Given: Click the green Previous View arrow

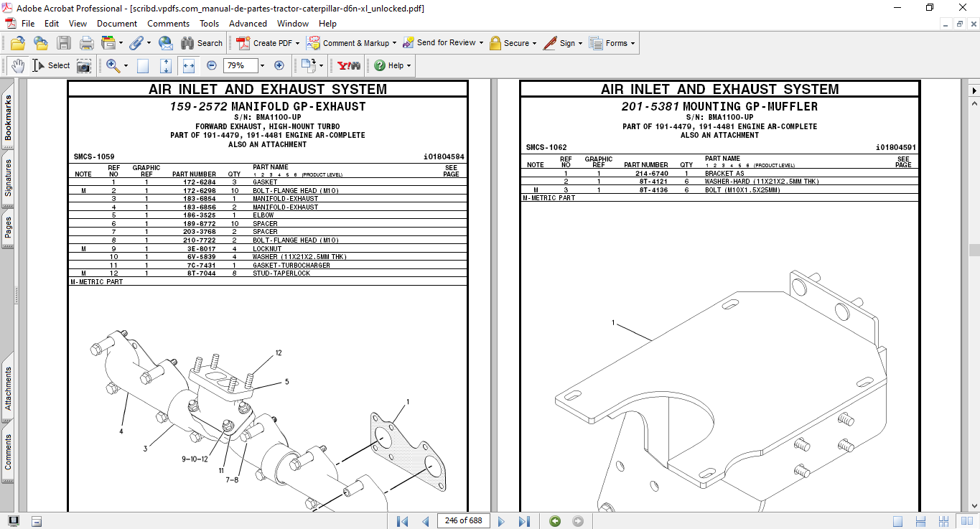Looking at the screenshot, I should (555, 521).
